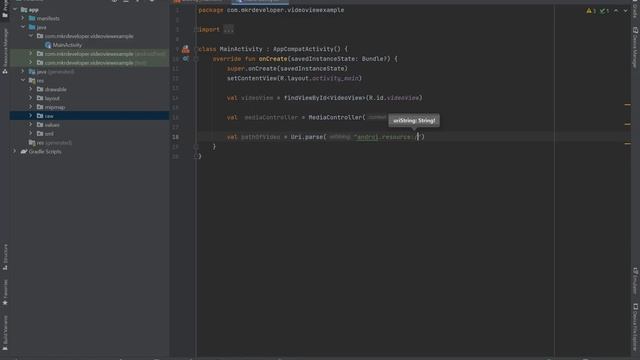Expand the xml folder arrow

[31, 133]
